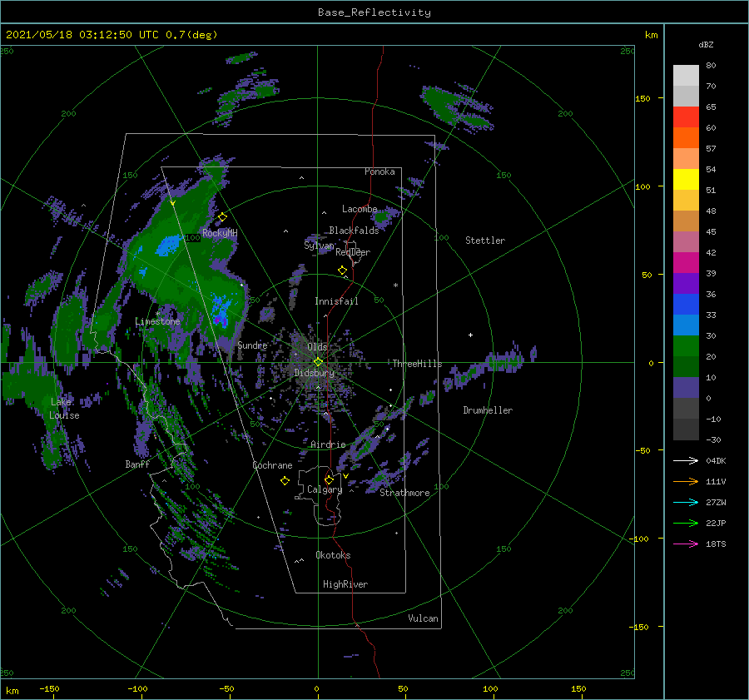Click the Limestone label
This screenshot has height=700, width=749.
[157, 321]
